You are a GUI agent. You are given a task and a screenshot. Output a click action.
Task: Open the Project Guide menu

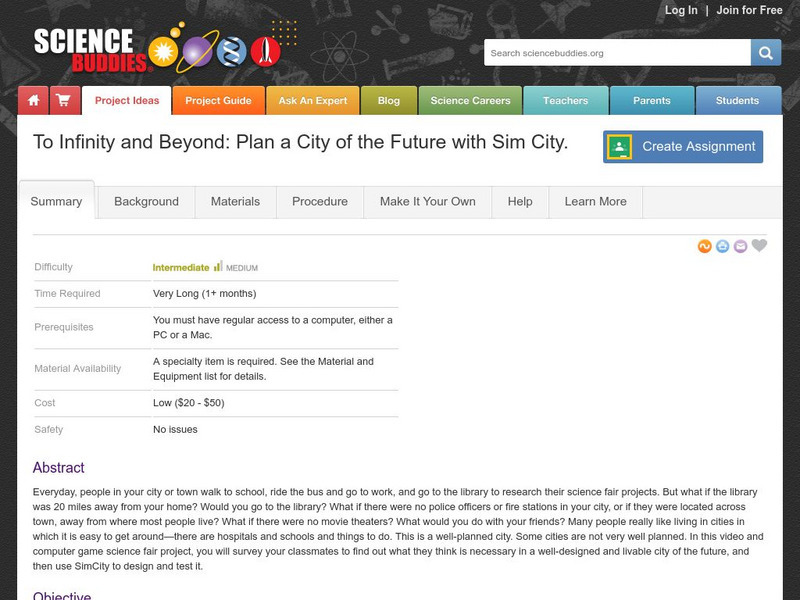[x=218, y=101]
